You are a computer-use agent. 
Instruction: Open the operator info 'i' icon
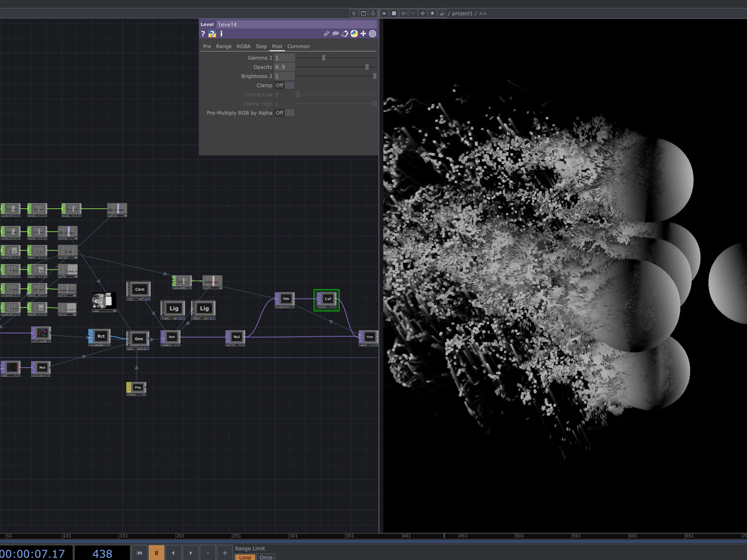(221, 34)
